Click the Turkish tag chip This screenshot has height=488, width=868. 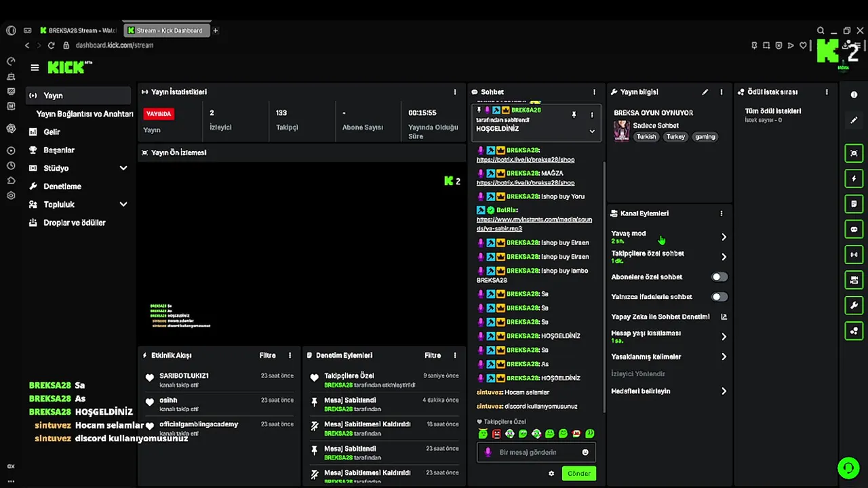point(646,137)
